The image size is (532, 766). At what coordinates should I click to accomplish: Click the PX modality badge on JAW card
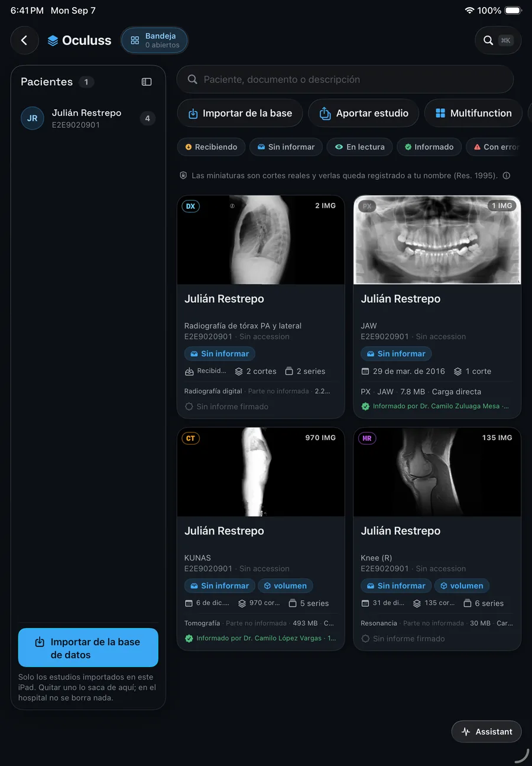[367, 206]
